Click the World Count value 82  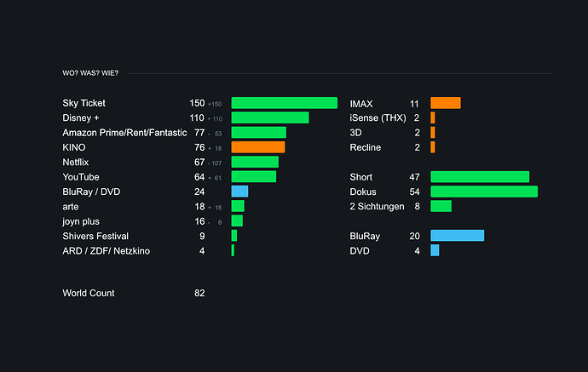tap(199, 293)
